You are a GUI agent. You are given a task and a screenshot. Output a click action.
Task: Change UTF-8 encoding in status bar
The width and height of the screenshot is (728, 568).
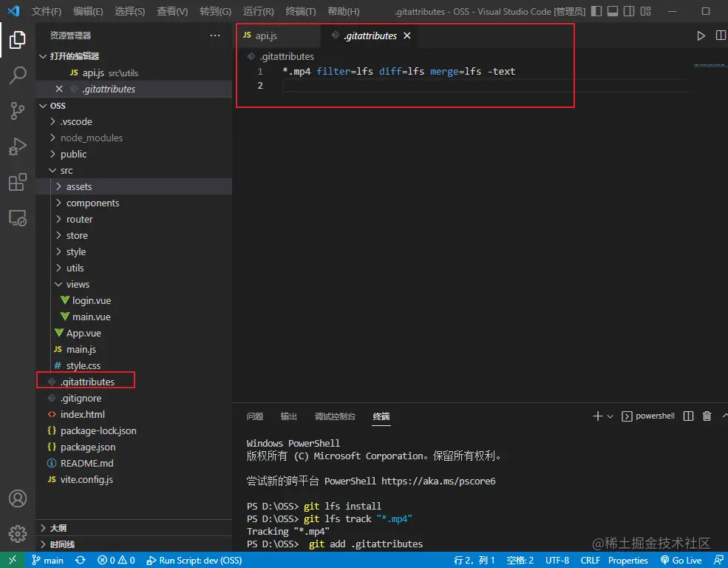tap(557, 560)
